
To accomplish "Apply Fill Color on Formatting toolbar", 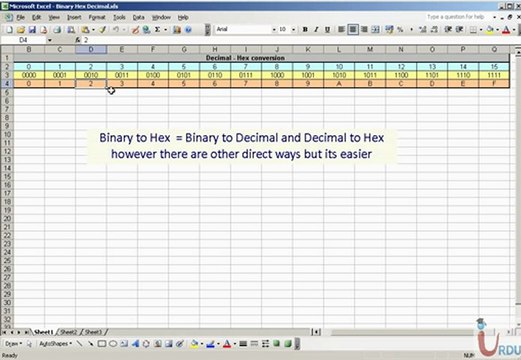I will [x=489, y=30].
